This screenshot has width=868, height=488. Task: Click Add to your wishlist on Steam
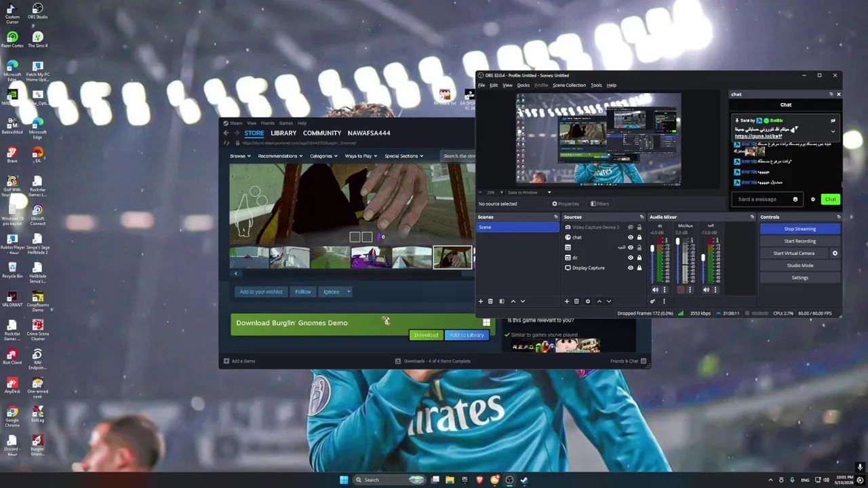261,292
